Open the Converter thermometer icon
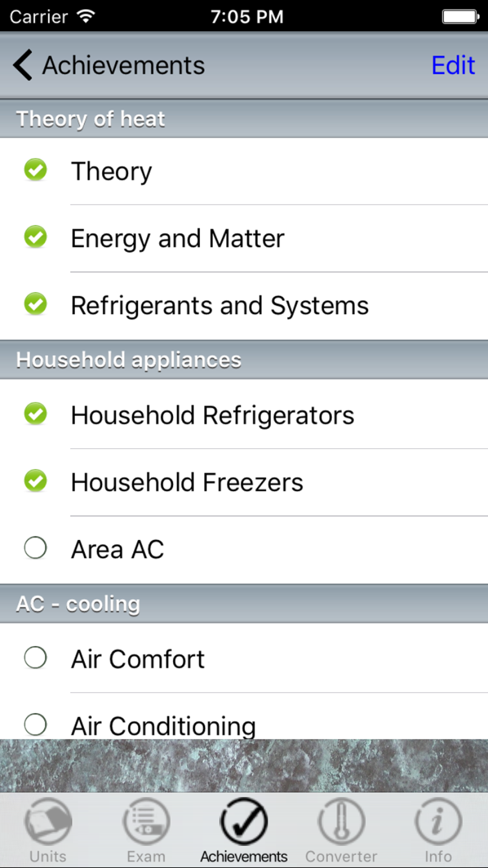Screen dimensions: 488x868 [341, 822]
